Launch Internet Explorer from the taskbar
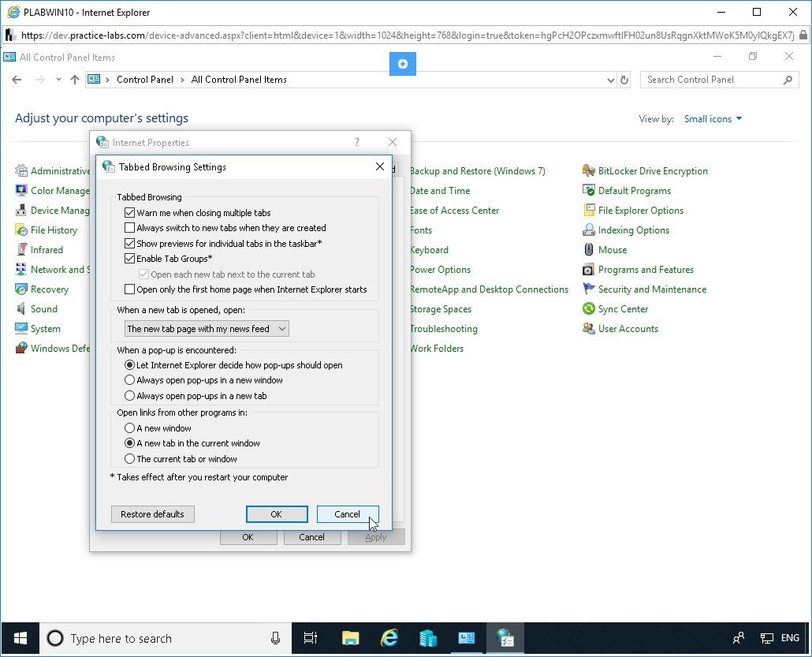812x657 pixels. (389, 638)
